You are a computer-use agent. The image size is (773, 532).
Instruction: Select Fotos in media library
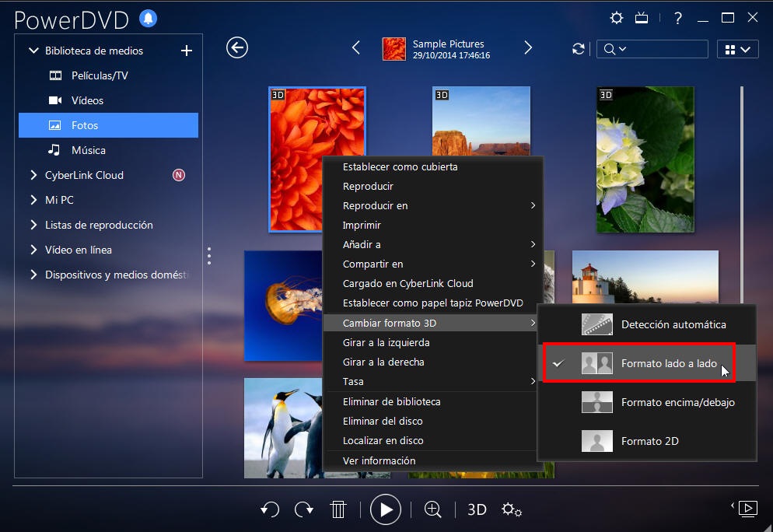pyautogui.click(x=108, y=125)
